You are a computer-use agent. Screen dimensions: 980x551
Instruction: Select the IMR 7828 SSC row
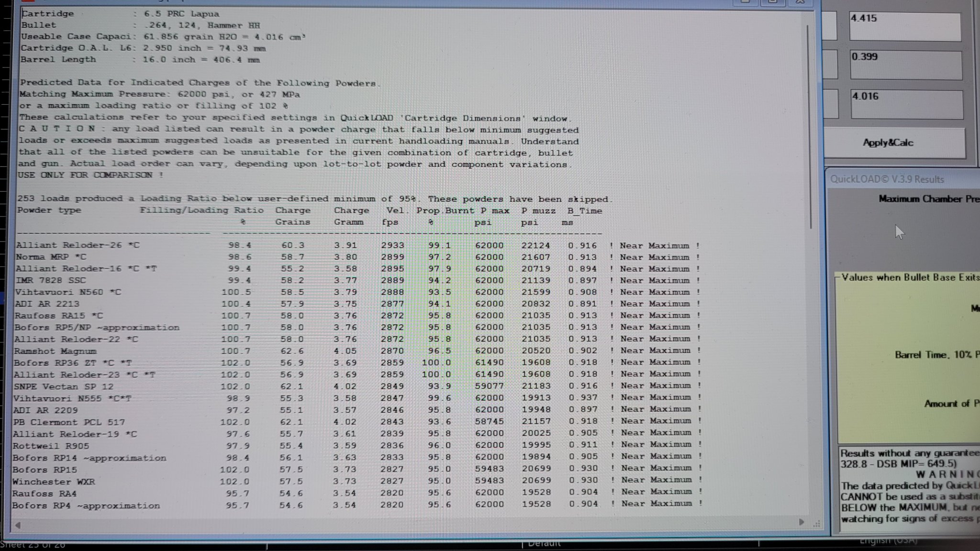358,280
